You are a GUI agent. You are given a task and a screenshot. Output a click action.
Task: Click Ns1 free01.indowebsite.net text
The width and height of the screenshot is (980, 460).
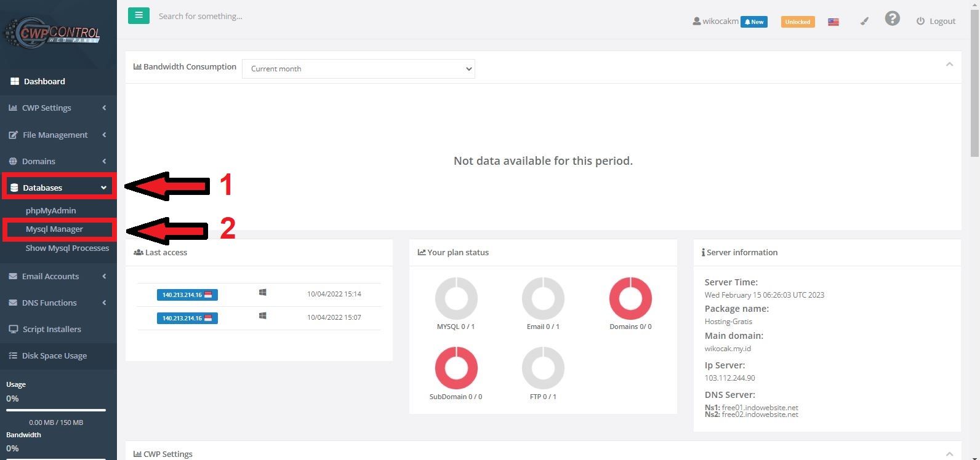point(752,408)
